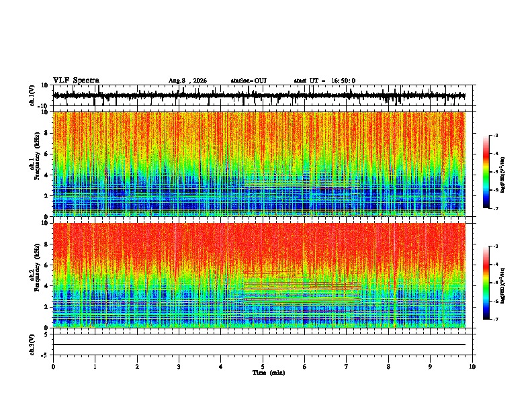Click tick label 4 on the Time axis
This screenshot has width=532, height=411.
pos(221,367)
